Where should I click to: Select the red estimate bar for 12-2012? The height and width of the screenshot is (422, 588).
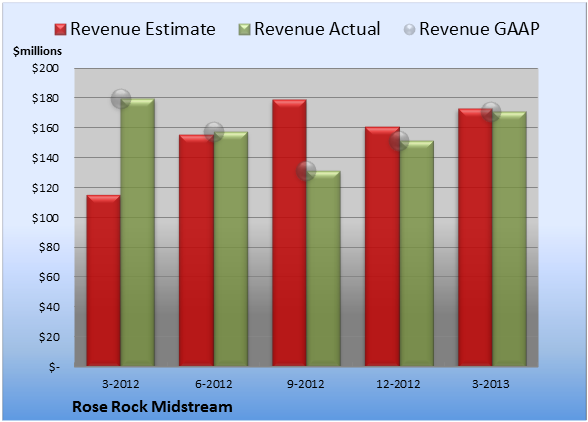tap(382, 246)
